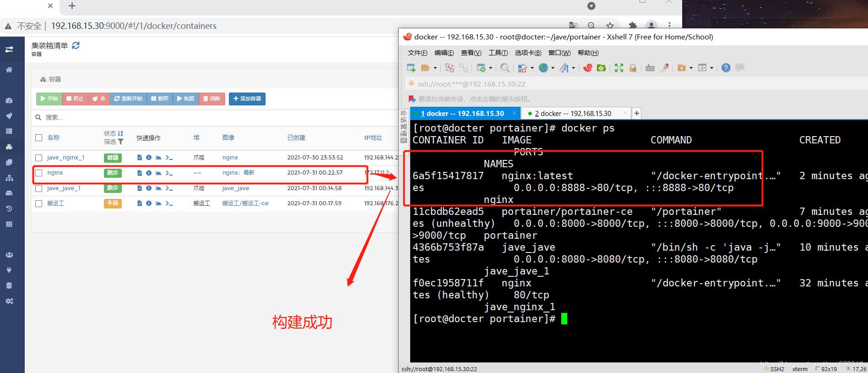Check the nginx container checkbox
Image resolution: width=868 pixels, height=373 pixels.
(x=39, y=173)
